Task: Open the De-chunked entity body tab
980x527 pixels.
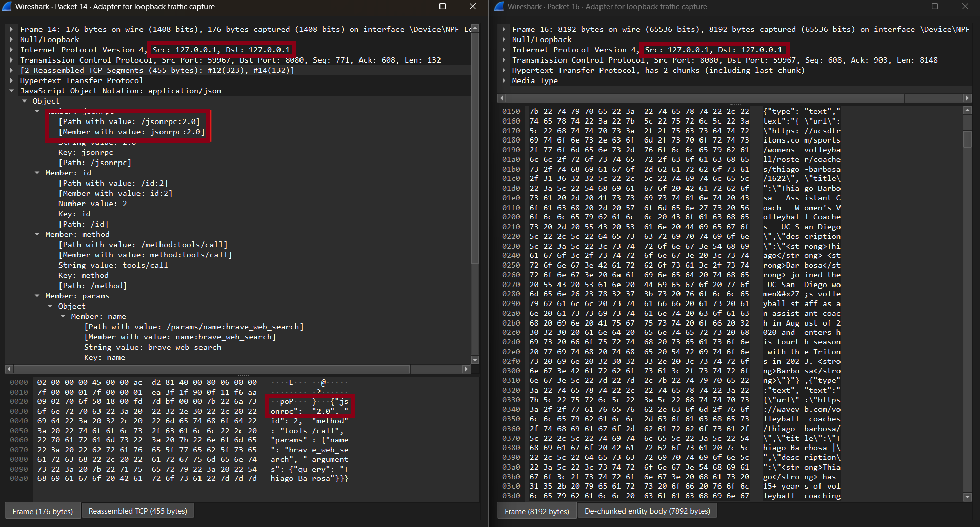Action: tap(647, 511)
